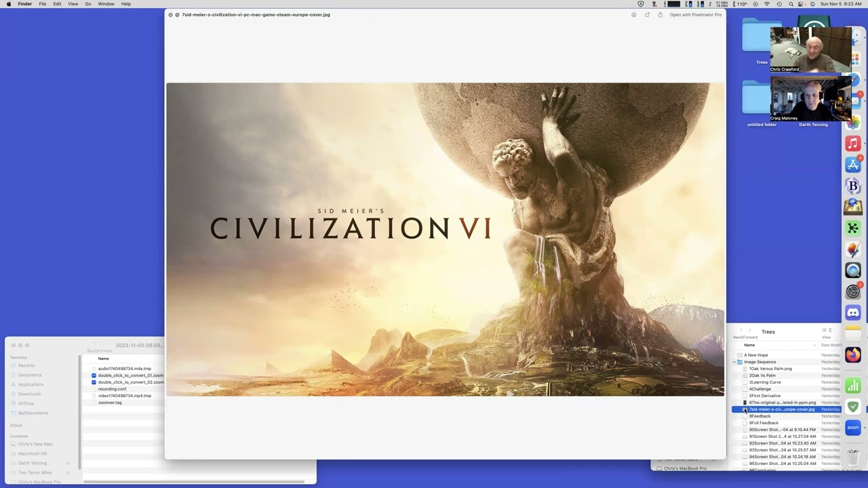Select Macintosh HD in Finder sidebar
The image size is (868, 488).
pos(33,453)
